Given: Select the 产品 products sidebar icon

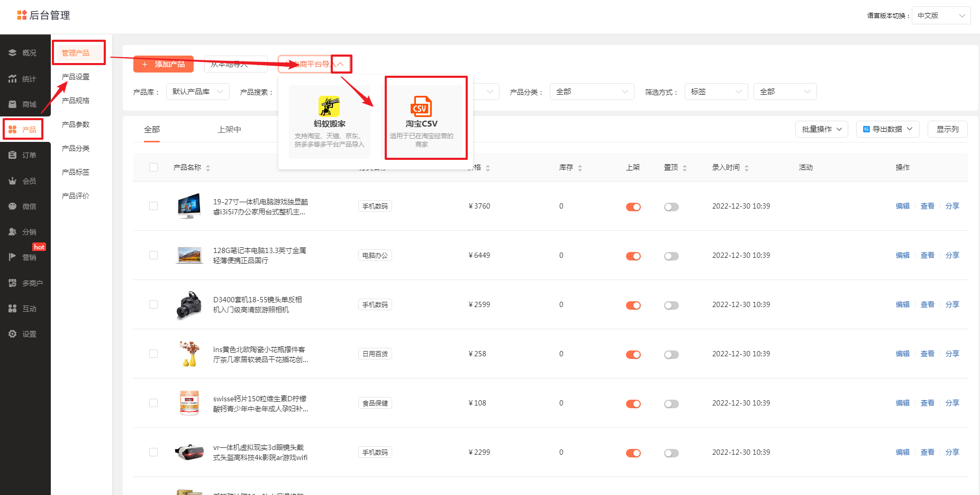Looking at the screenshot, I should point(13,130).
